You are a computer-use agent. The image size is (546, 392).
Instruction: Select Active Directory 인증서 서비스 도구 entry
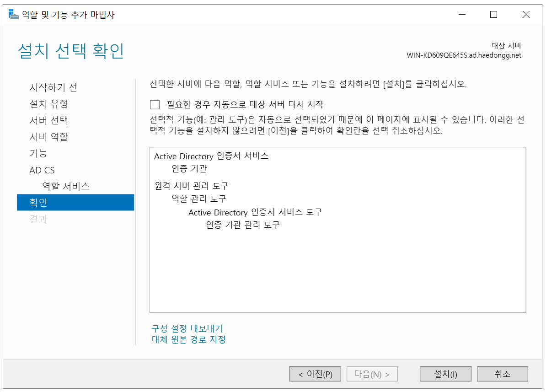tap(255, 212)
